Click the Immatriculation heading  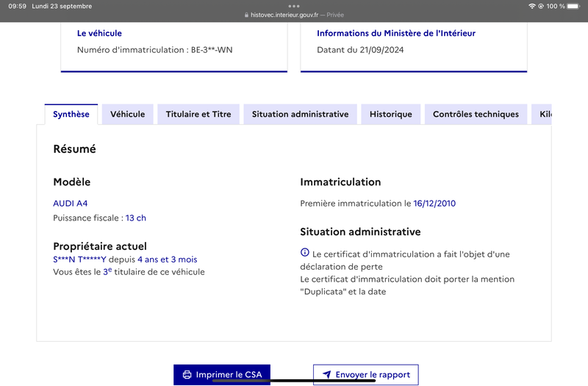tap(340, 182)
